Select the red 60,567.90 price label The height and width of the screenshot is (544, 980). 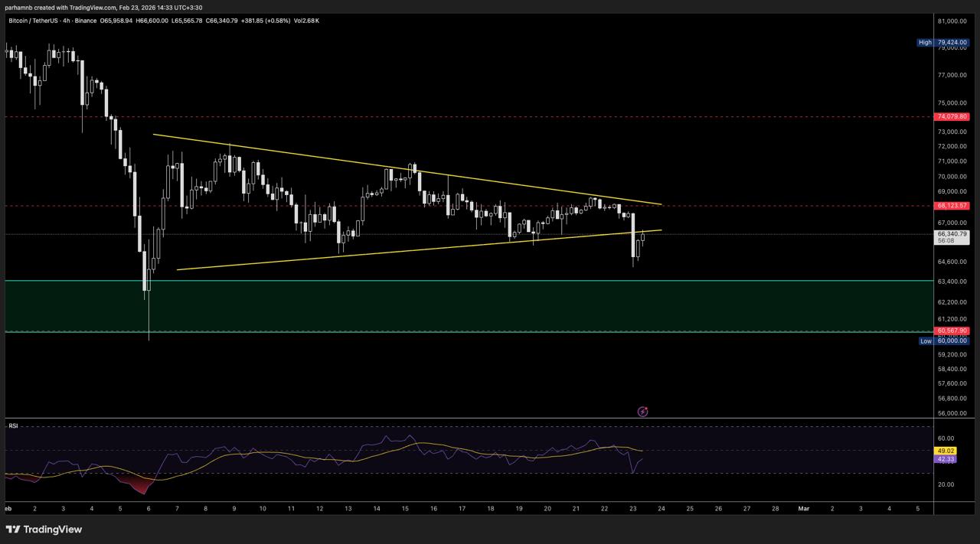point(952,331)
